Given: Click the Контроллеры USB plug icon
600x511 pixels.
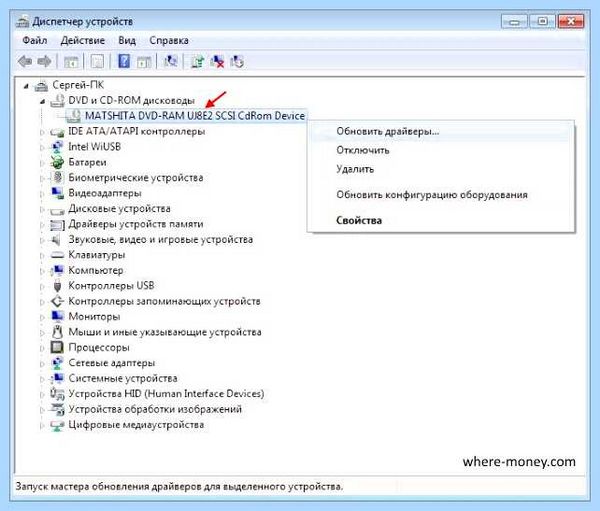Looking at the screenshot, I should (x=57, y=286).
